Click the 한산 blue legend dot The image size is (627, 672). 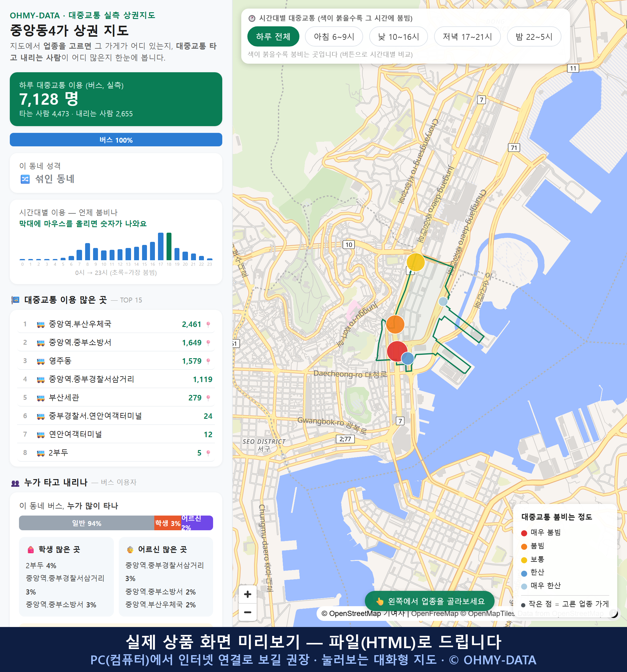click(524, 573)
